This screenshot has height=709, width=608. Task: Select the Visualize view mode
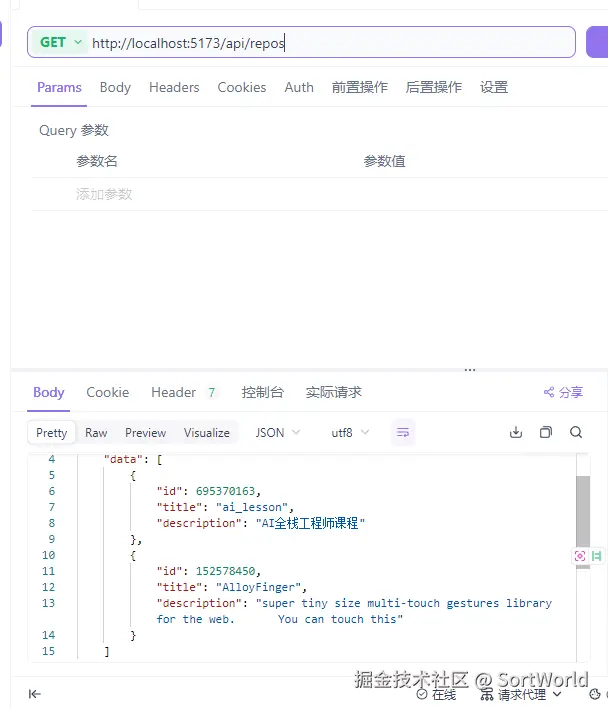click(207, 433)
